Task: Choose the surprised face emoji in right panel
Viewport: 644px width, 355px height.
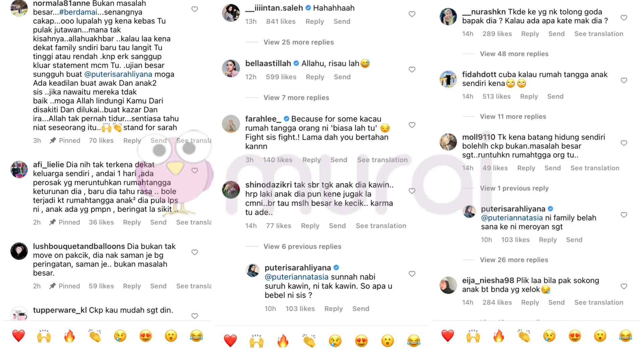Action: 600,336
